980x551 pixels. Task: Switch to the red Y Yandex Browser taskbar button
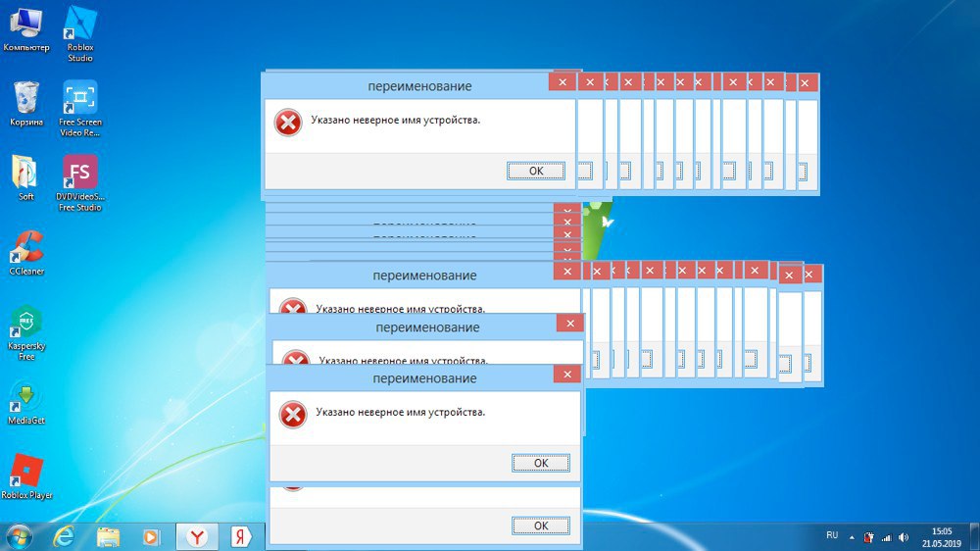point(197,536)
